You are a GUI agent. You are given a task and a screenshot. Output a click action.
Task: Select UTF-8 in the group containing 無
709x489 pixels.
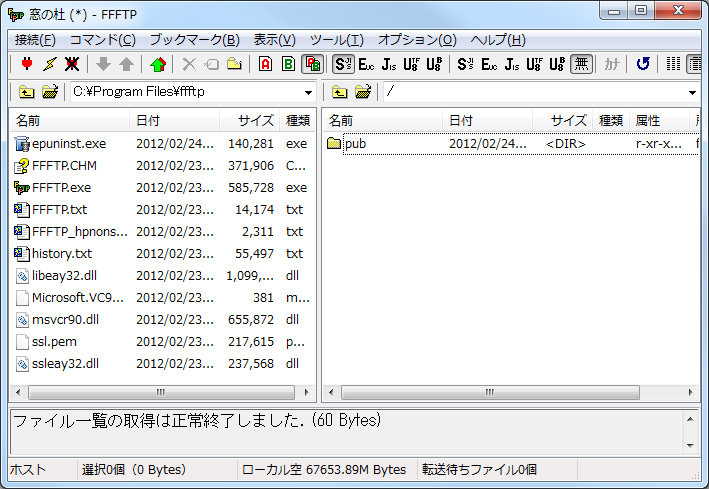click(x=534, y=64)
